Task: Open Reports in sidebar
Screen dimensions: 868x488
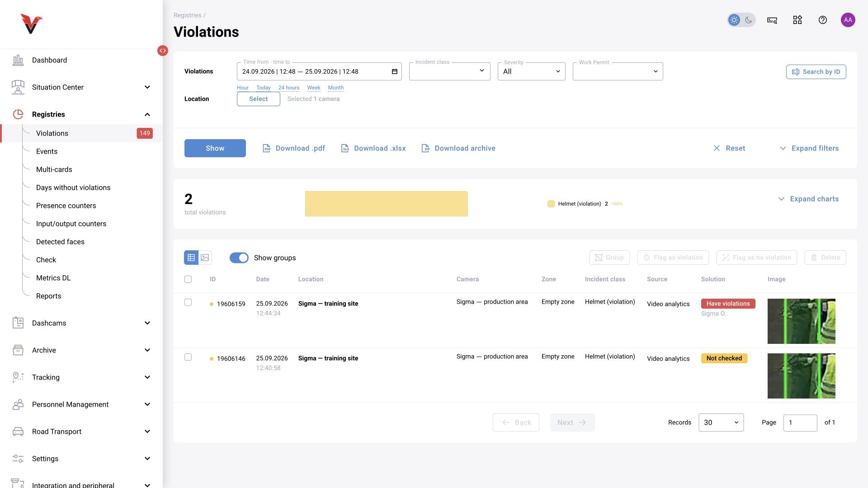Action: click(x=48, y=296)
